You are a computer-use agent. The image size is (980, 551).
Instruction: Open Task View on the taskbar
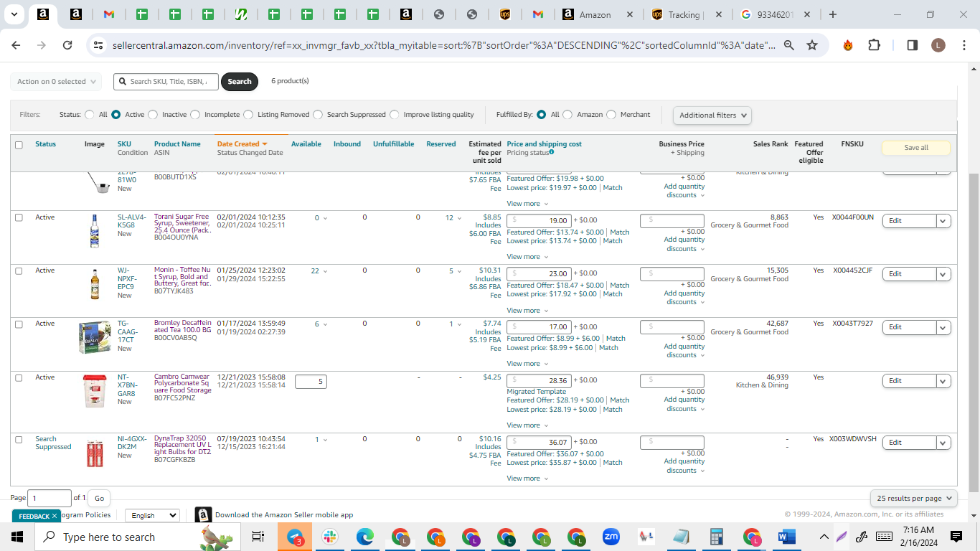point(258,537)
